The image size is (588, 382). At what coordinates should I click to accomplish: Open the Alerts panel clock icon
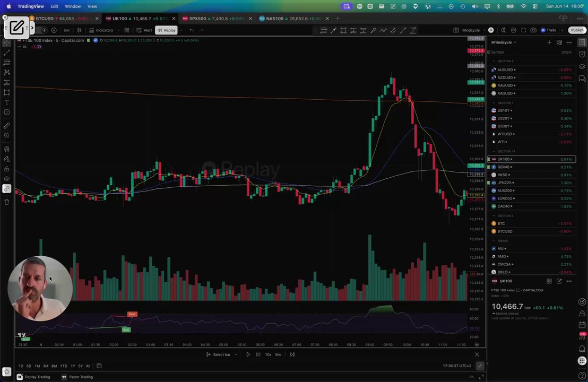(582, 54)
